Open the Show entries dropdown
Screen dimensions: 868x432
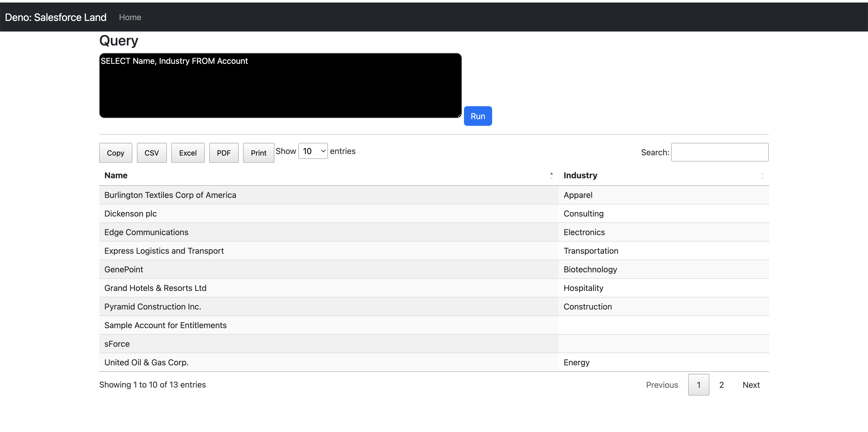tap(313, 151)
